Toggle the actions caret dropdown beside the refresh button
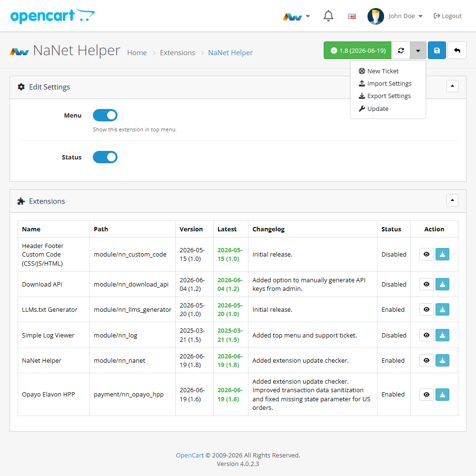 (x=418, y=50)
